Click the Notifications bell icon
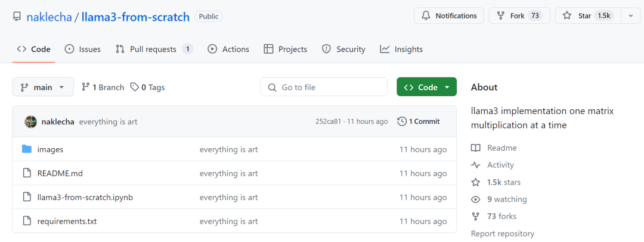Screen dimensions: 644x242 (x=426, y=16)
